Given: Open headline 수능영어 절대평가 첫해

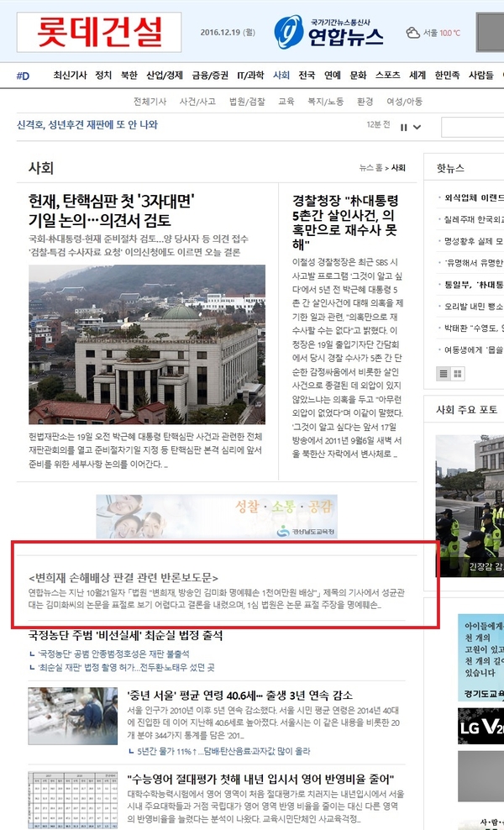Looking at the screenshot, I should click(x=261, y=780).
